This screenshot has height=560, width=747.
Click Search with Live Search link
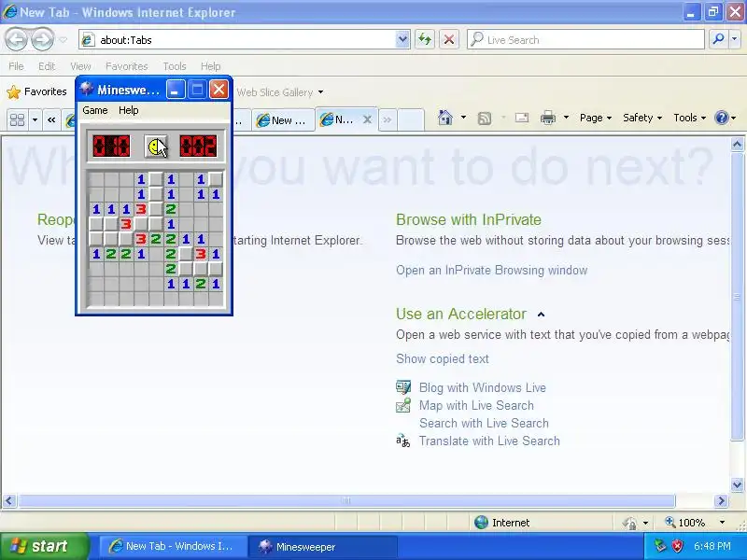pos(484,423)
